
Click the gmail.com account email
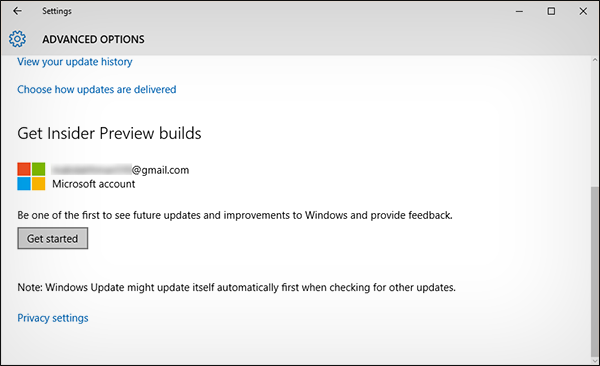pyautogui.click(x=120, y=170)
